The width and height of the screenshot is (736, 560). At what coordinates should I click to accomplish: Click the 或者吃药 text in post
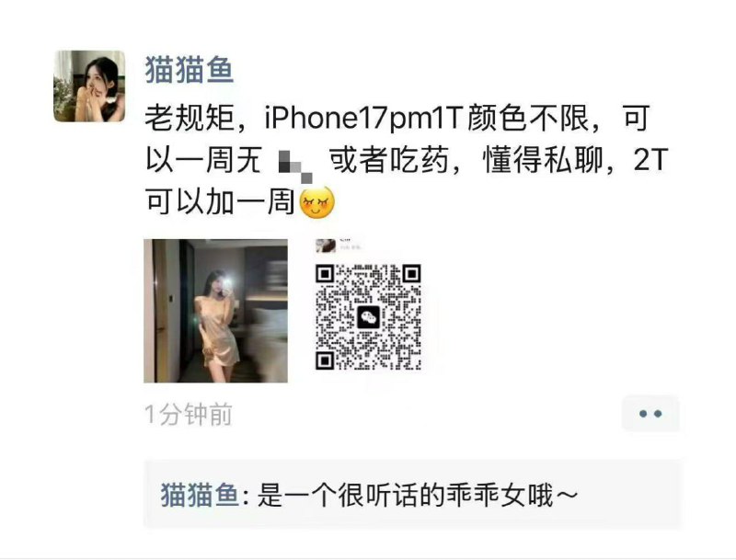click(387, 160)
